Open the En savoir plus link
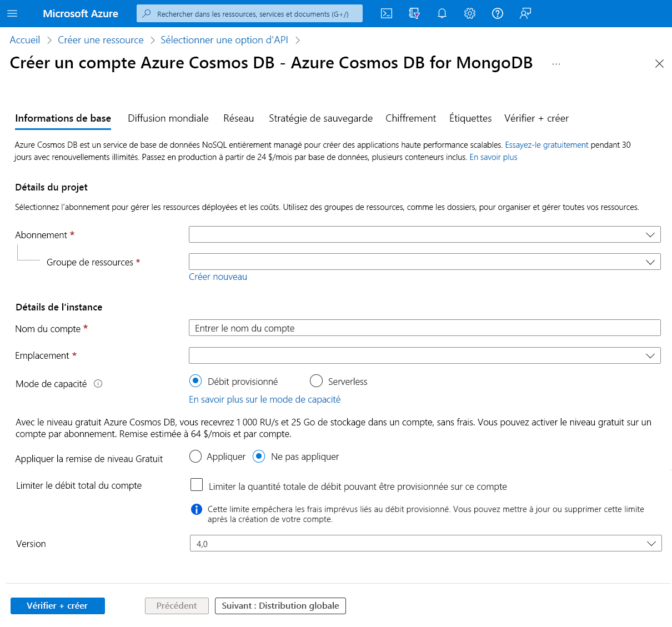Image resolution: width=672 pixels, height=627 pixels. 493,157
